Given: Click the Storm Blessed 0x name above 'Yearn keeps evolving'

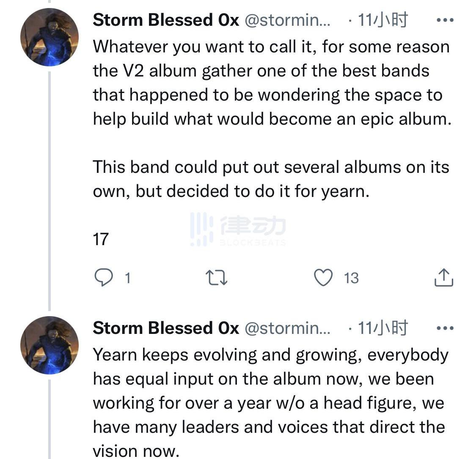Looking at the screenshot, I should (x=166, y=328).
